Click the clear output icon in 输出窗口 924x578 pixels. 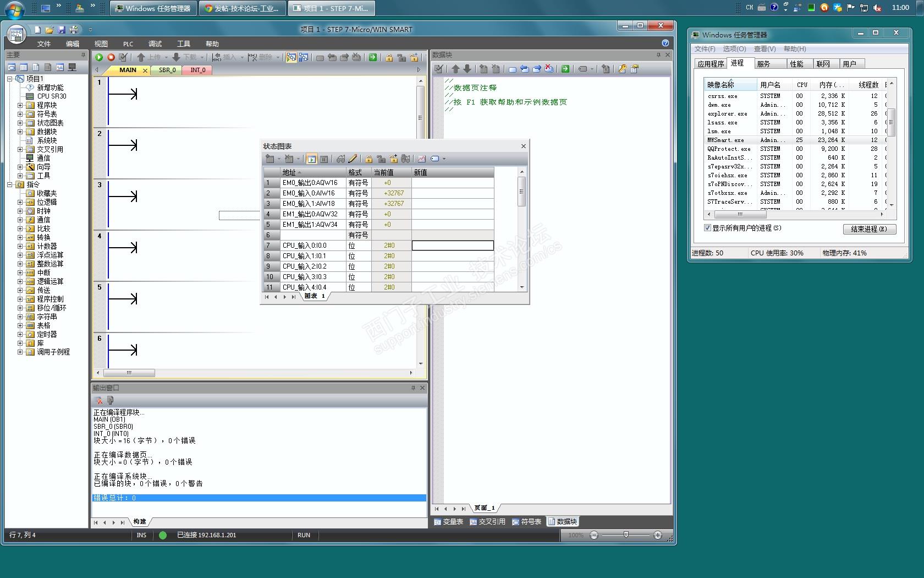[x=98, y=400]
